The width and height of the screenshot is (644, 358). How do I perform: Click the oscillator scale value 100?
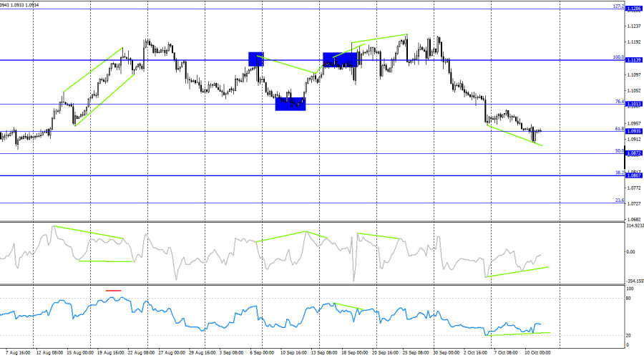(x=630, y=289)
